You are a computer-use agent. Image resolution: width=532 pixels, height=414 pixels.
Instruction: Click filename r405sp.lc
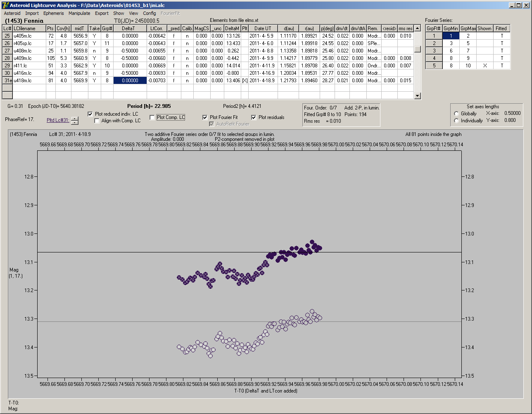coord(29,43)
